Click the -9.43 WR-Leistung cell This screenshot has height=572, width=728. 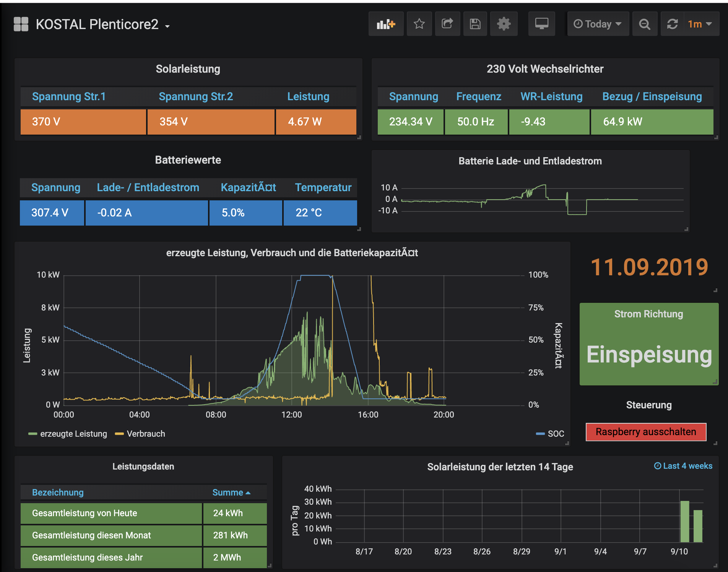tap(549, 122)
